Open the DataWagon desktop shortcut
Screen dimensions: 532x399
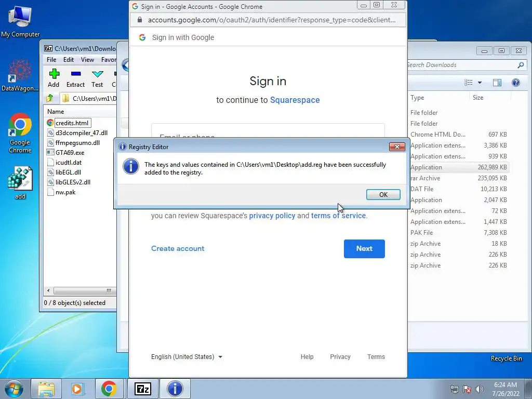click(x=20, y=75)
